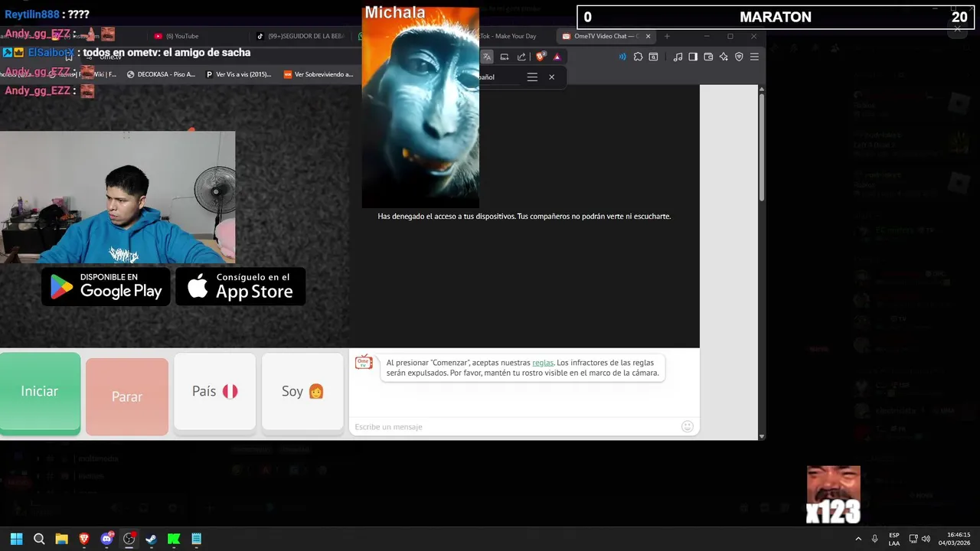
Task: Switch the ESP LAA input language
Action: pyautogui.click(x=894, y=539)
